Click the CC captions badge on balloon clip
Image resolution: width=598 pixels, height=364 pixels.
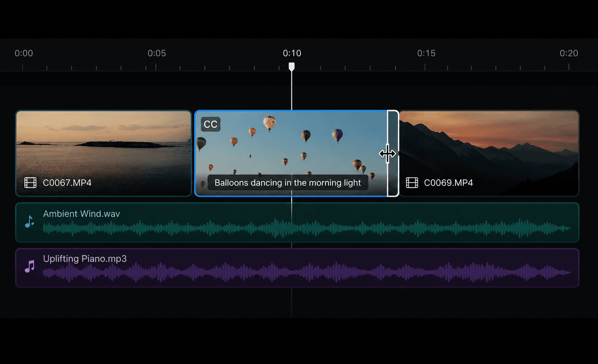click(210, 124)
